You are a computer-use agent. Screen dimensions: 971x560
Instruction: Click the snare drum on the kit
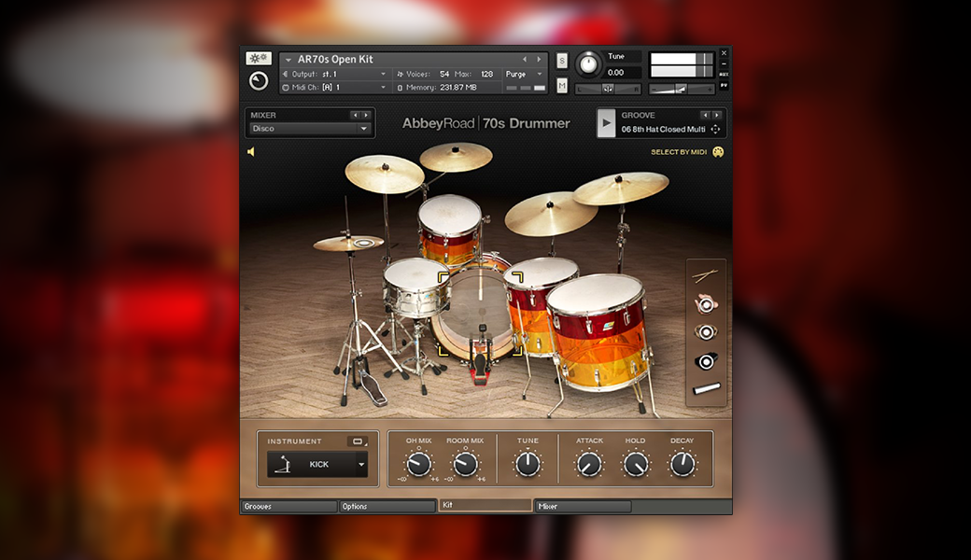416,287
